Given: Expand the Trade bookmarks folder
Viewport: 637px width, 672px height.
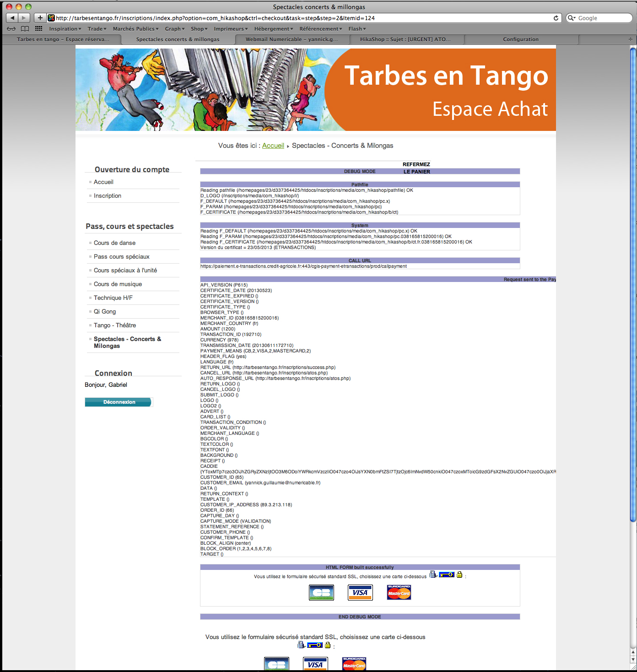Looking at the screenshot, I should tap(97, 29).
